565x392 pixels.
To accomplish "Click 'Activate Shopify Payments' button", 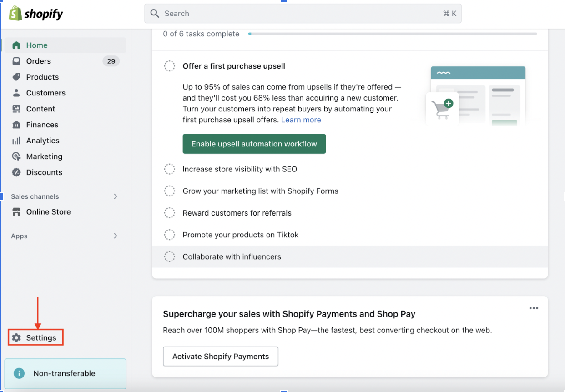I will [x=221, y=357].
